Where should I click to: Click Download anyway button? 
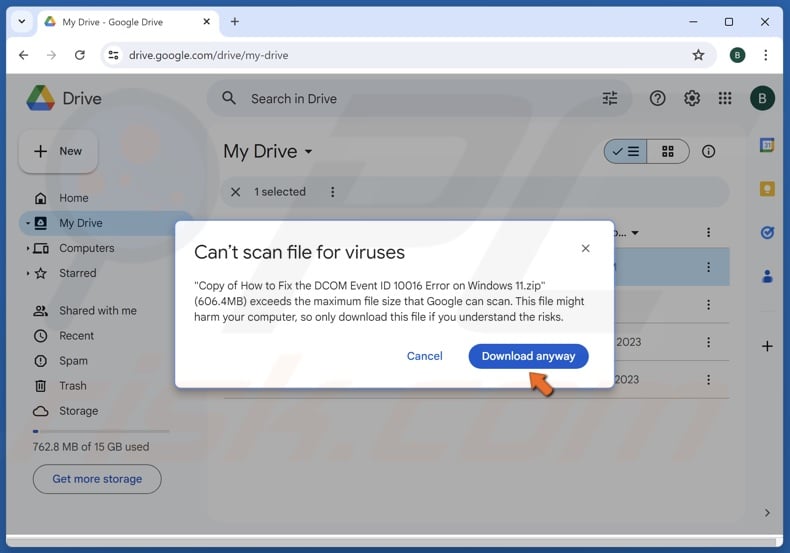tap(528, 356)
